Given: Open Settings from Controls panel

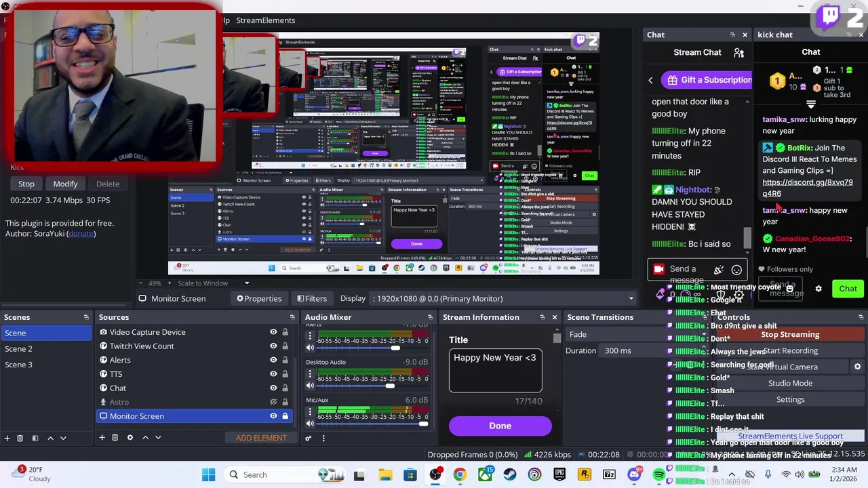Looking at the screenshot, I should click(790, 399).
